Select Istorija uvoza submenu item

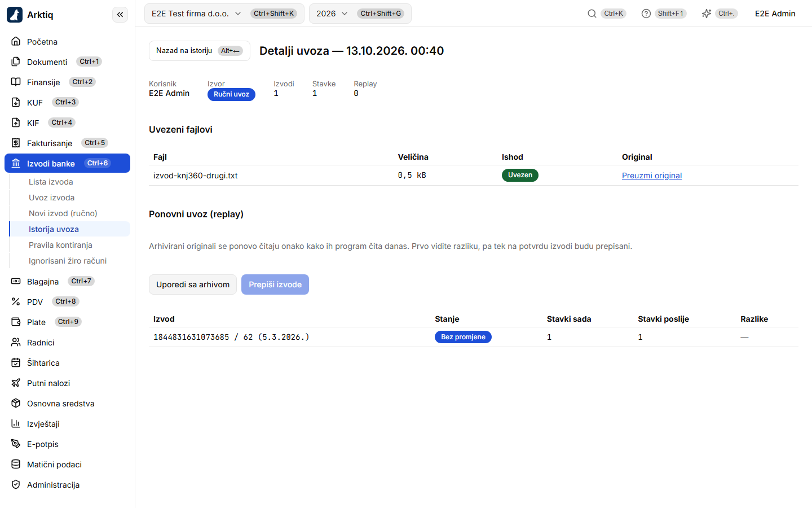[x=70, y=229]
